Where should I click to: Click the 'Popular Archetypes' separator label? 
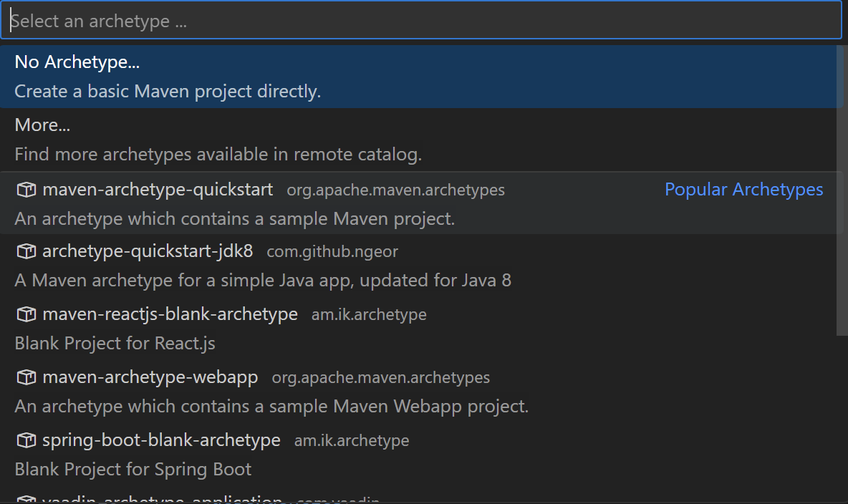click(743, 189)
